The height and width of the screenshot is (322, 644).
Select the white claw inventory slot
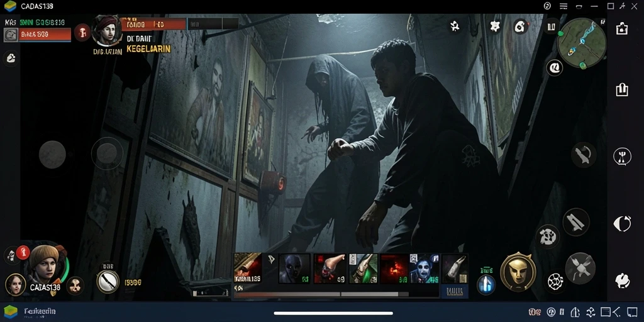click(x=455, y=269)
